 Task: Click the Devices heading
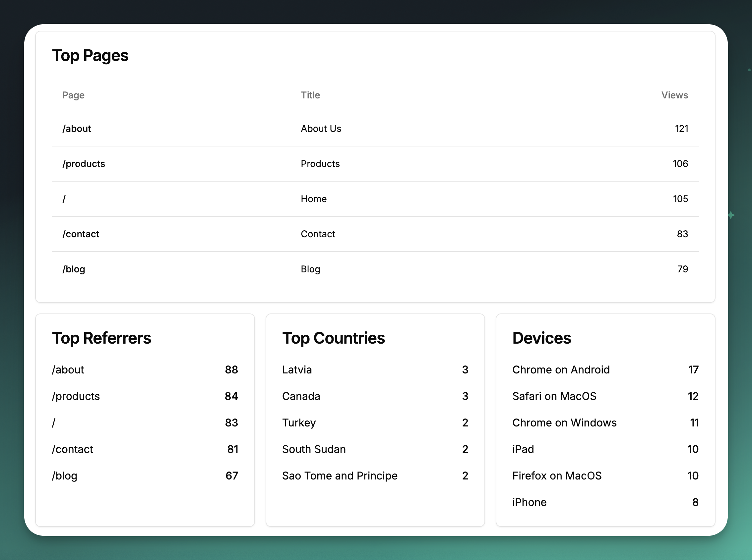pos(542,338)
